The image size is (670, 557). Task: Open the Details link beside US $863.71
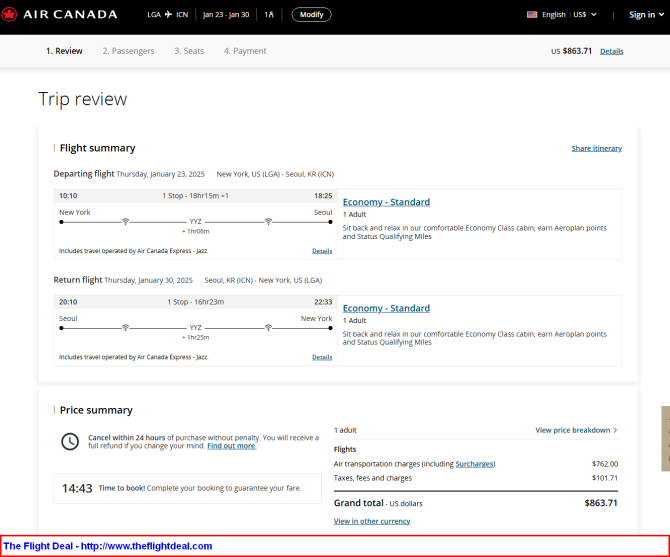coord(611,51)
